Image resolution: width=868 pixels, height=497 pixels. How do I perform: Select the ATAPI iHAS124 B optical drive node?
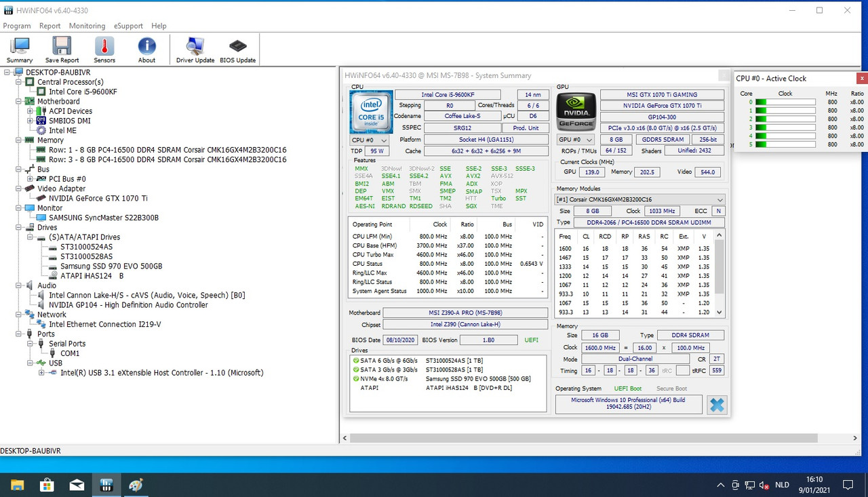point(92,276)
